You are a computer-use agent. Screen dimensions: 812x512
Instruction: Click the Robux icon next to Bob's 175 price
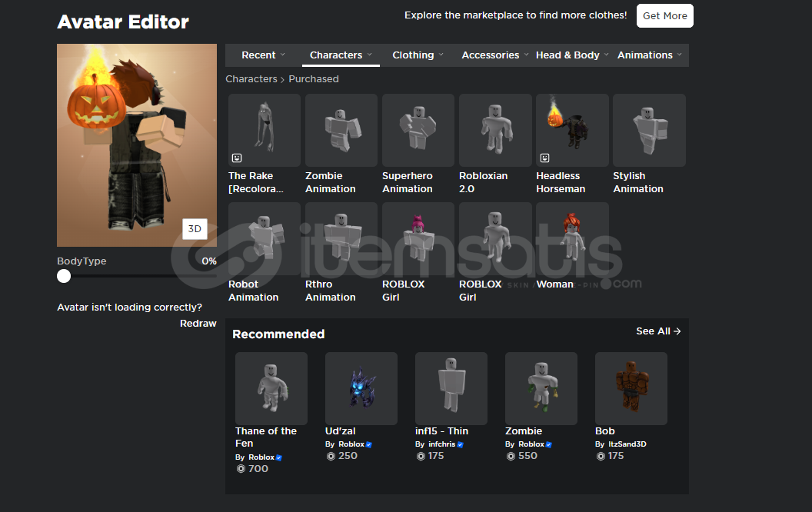[601, 456]
